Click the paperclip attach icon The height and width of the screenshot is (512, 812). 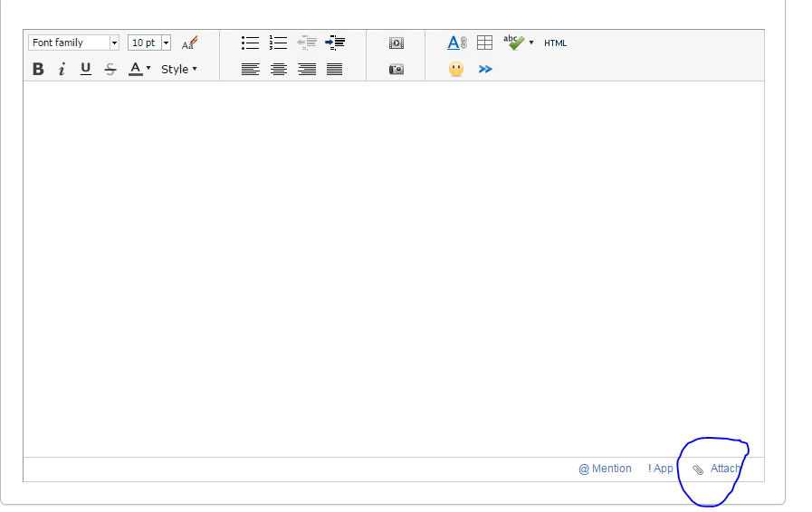[x=698, y=469]
